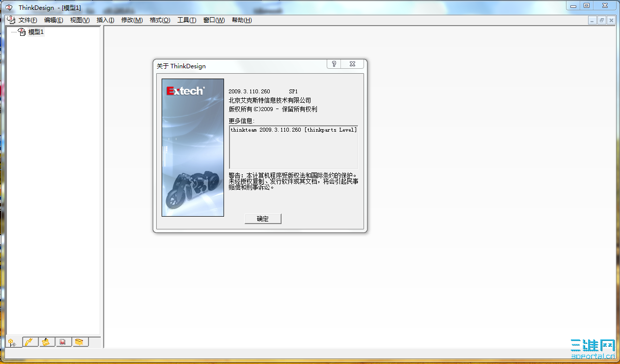Click the 版权所有 (C)2009 copyright line
This screenshot has width=620, height=364.
[x=273, y=109]
